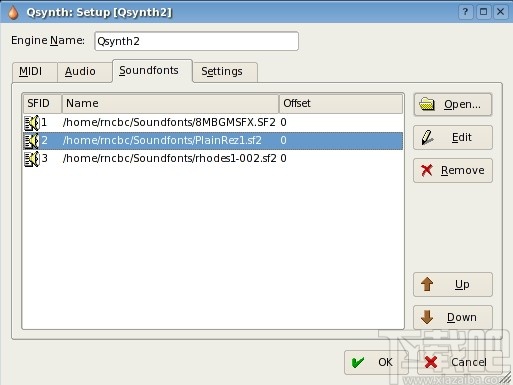Move soundfont down using Down label
Image resolution: width=513 pixels, height=385 pixels.
(x=462, y=317)
